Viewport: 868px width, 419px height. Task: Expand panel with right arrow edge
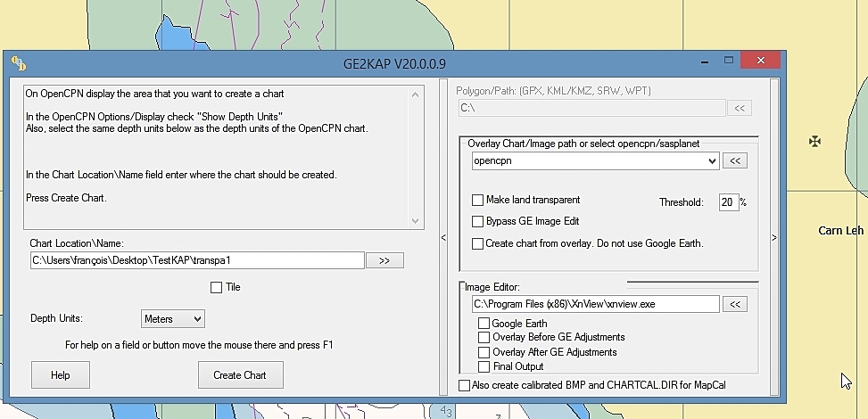(x=774, y=237)
